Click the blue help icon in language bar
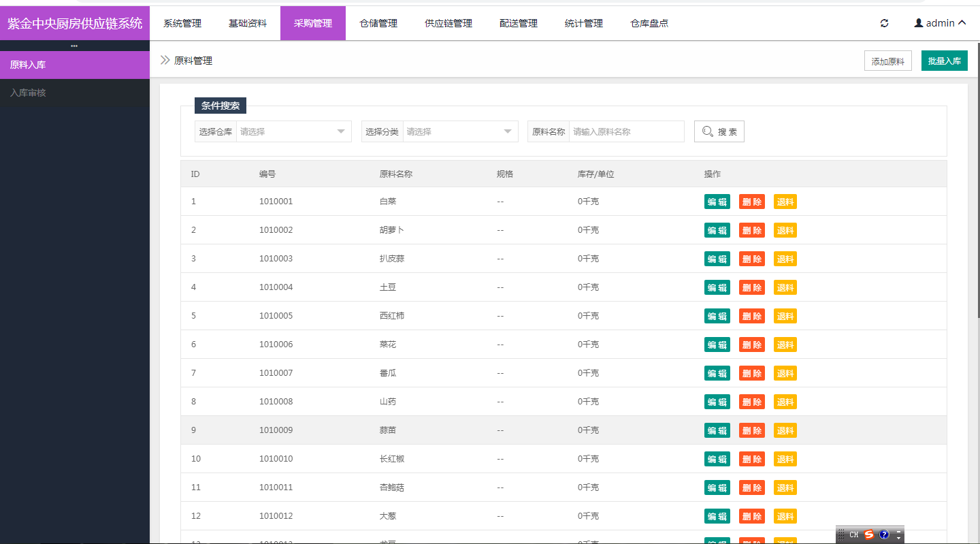 tap(884, 534)
